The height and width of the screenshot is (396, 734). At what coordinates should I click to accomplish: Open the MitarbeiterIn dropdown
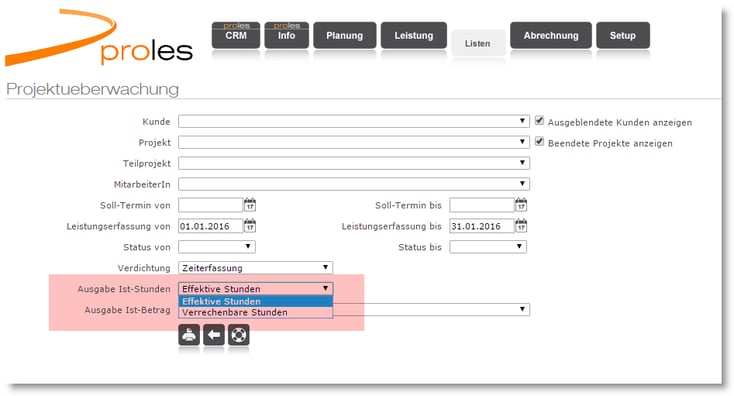(x=354, y=184)
